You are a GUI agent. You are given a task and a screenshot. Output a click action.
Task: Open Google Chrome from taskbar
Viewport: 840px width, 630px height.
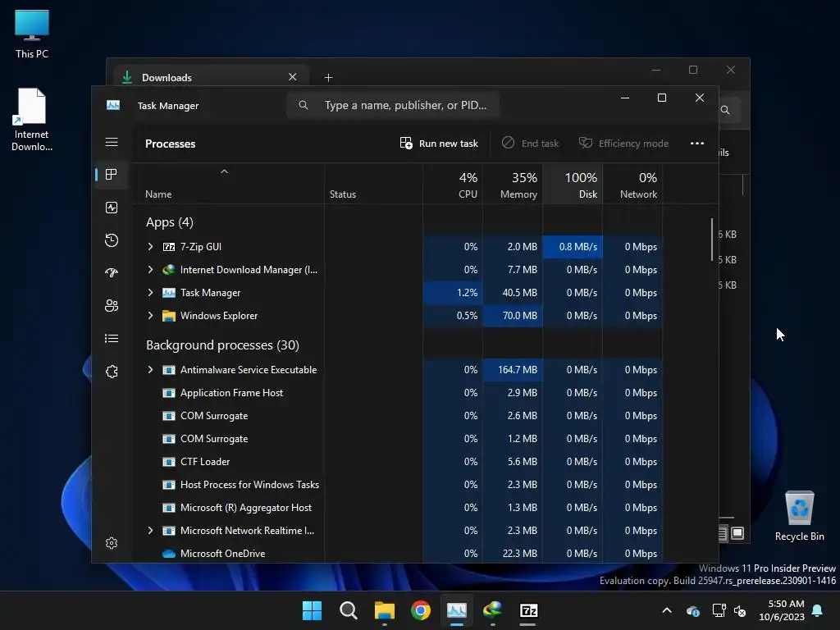point(421,610)
